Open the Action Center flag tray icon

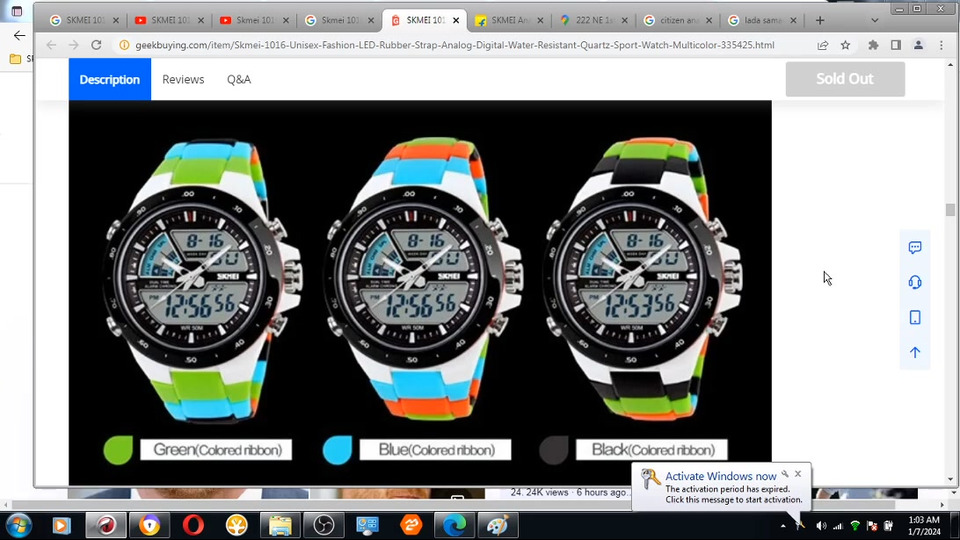click(872, 526)
